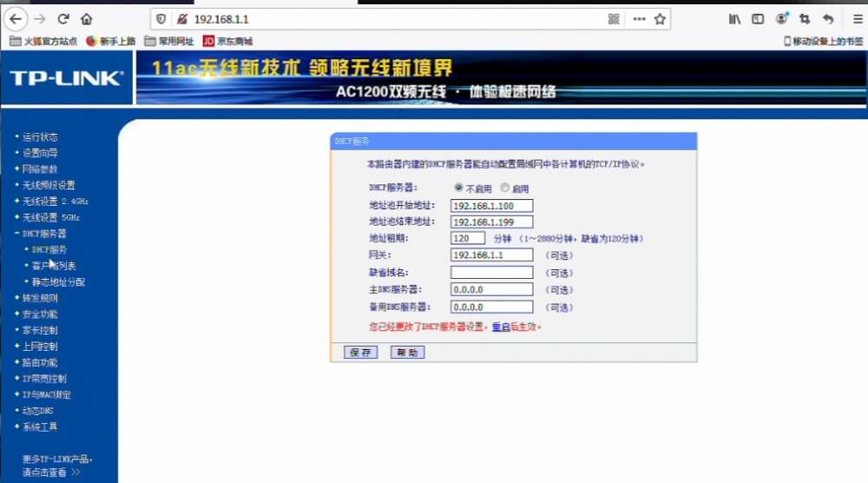This screenshot has width=868, height=483.
Task: Open the QR code icon in address bar
Action: pos(614,18)
